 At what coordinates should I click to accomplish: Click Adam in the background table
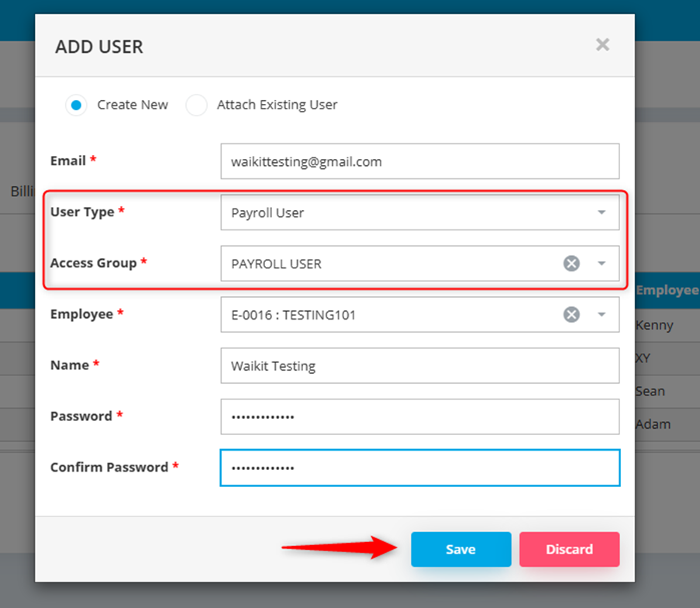pos(653,424)
